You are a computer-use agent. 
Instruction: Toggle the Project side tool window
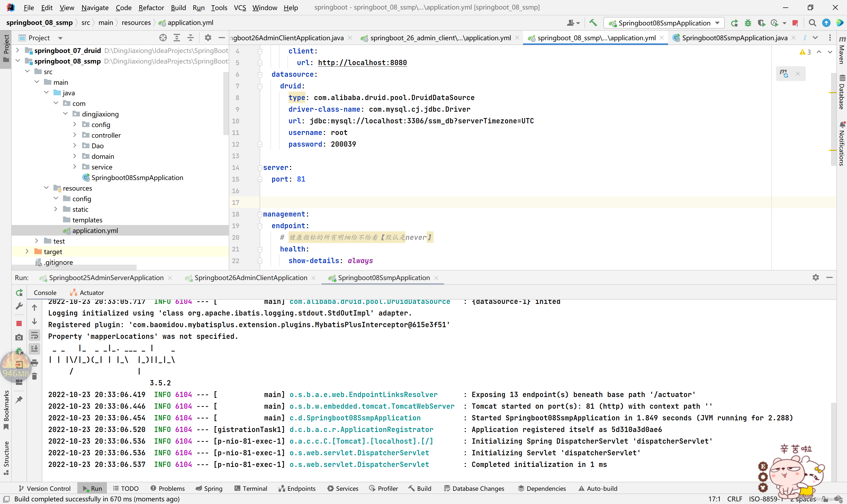(x=6, y=49)
